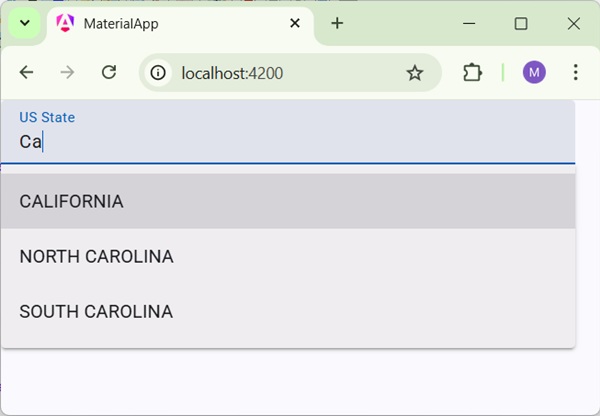The width and height of the screenshot is (600, 416).
Task: Close the Chrome window
Action: pos(573,23)
